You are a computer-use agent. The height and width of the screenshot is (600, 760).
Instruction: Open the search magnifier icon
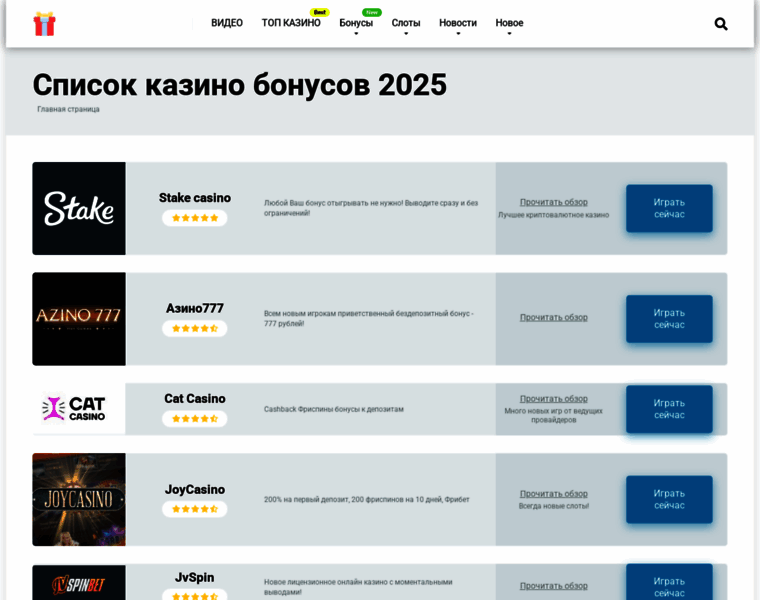pyautogui.click(x=721, y=24)
